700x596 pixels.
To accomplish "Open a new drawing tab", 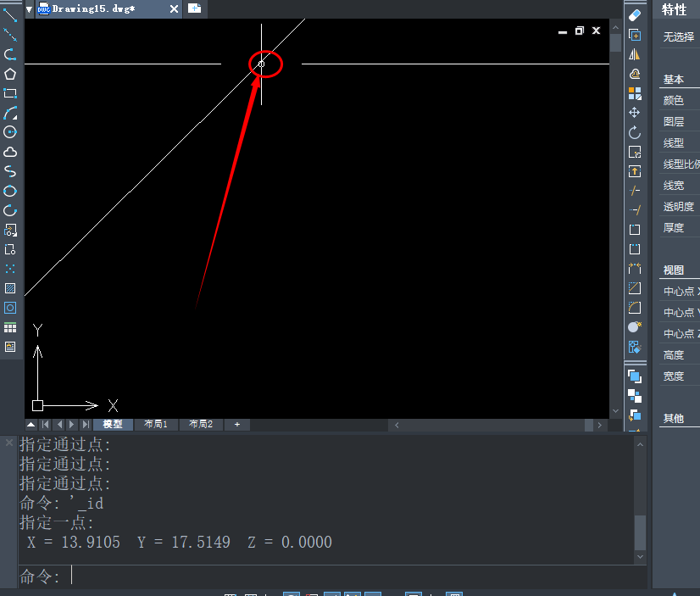I will click(194, 8).
